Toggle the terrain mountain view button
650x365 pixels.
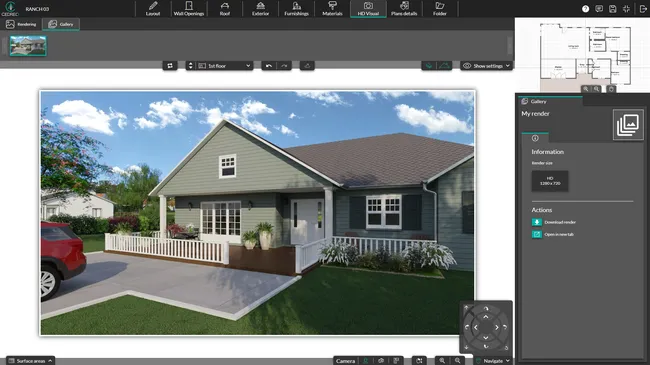444,66
